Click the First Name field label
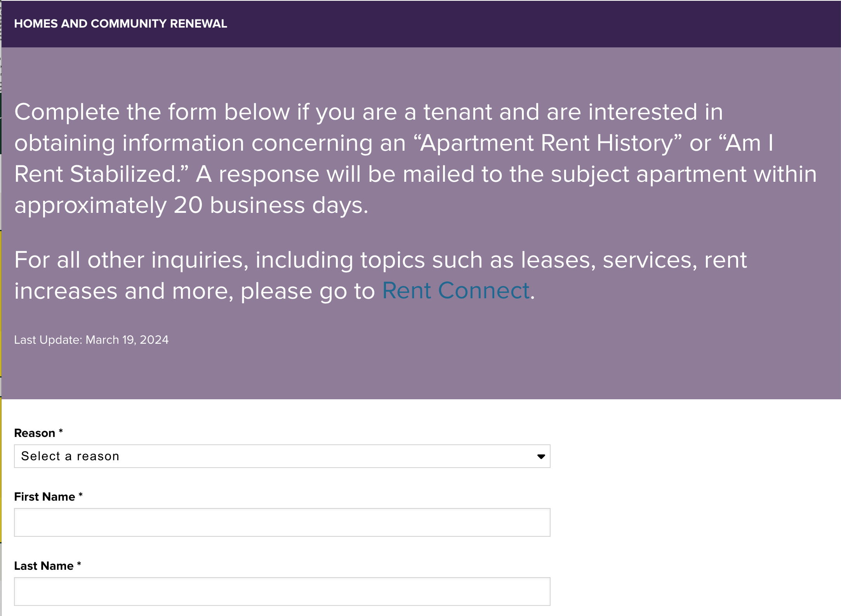Screen dimensions: 841x616 coord(44,497)
